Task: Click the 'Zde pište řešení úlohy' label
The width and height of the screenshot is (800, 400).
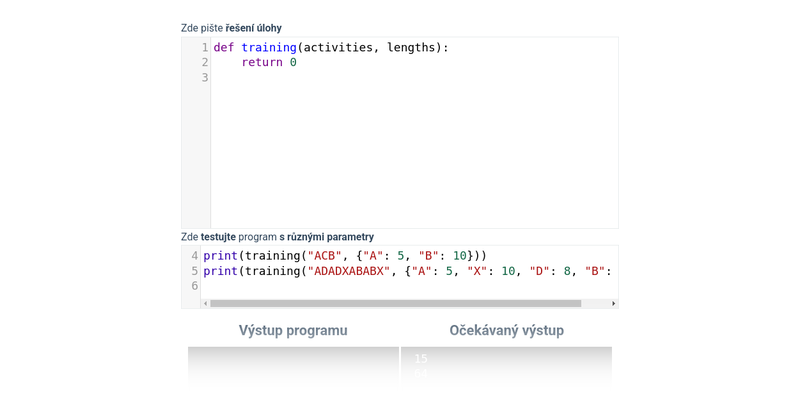Action: 231,28
